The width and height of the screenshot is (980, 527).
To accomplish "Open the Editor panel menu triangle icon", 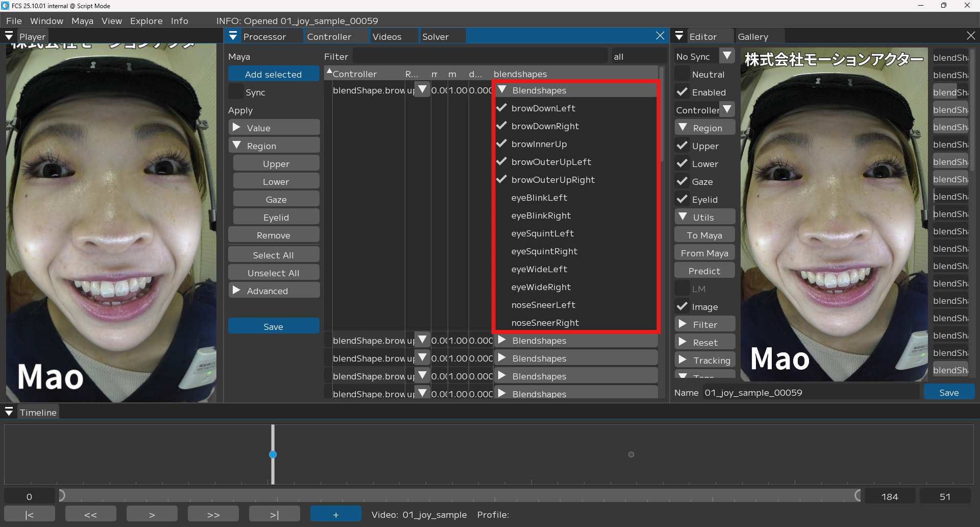I will tap(679, 36).
